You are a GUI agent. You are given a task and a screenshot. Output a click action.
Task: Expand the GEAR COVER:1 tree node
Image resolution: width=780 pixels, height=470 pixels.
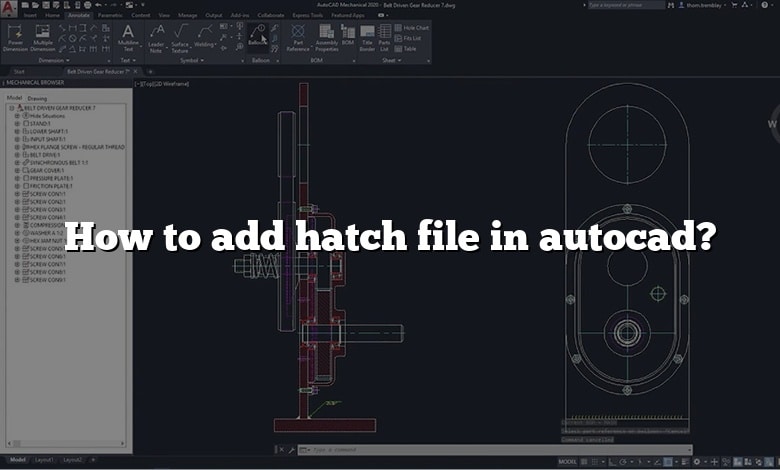pos(17,170)
